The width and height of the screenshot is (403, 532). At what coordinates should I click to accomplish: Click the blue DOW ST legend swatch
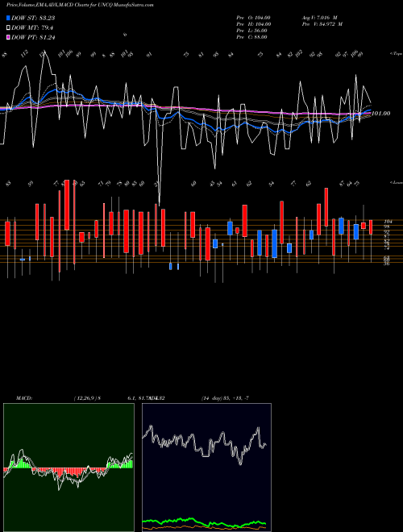[x=9, y=18]
